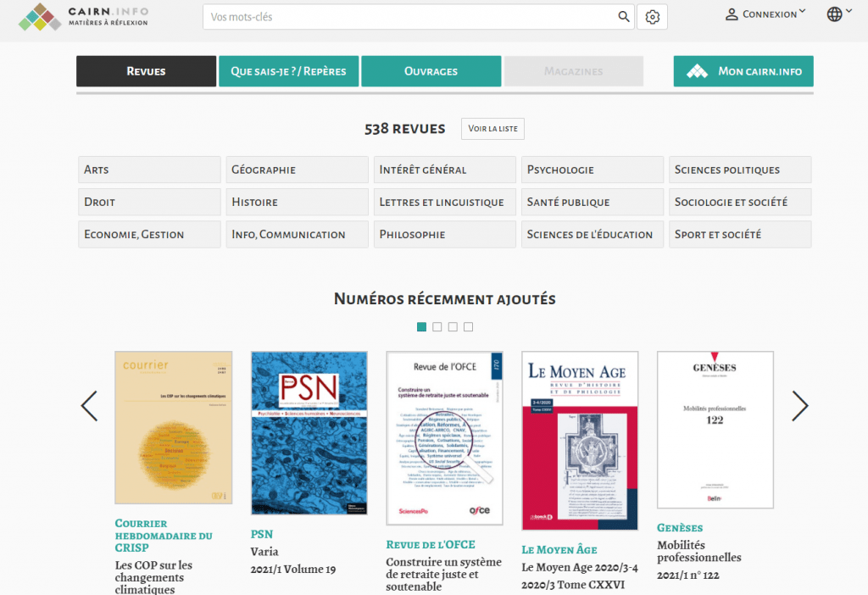
Task: Browse the Sciences politiques category
Action: point(739,170)
